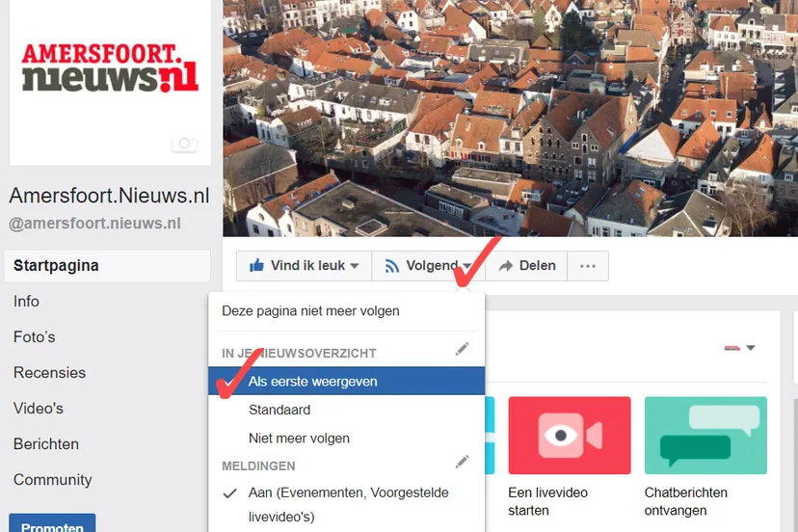
Task: Open the Recensies section in sidebar
Action: click(49, 373)
